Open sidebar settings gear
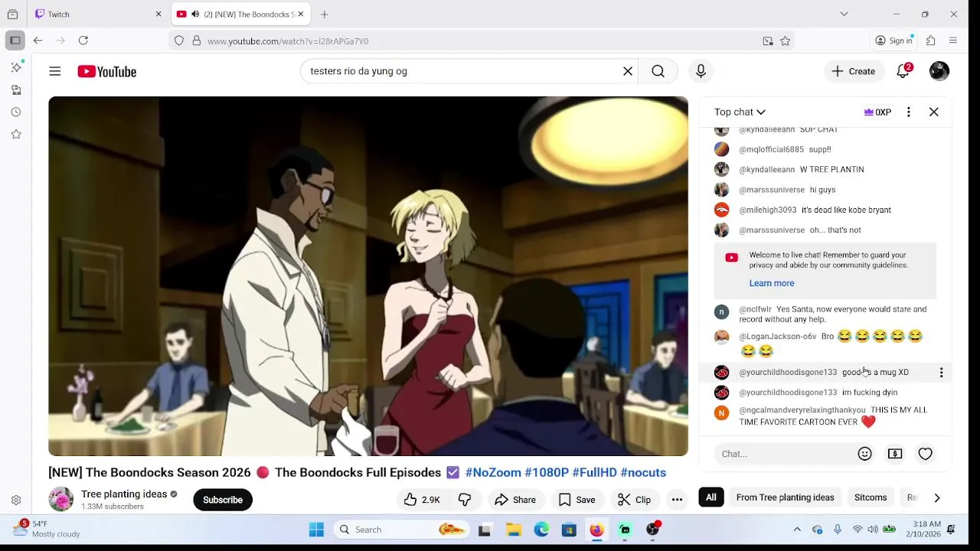 (x=16, y=500)
